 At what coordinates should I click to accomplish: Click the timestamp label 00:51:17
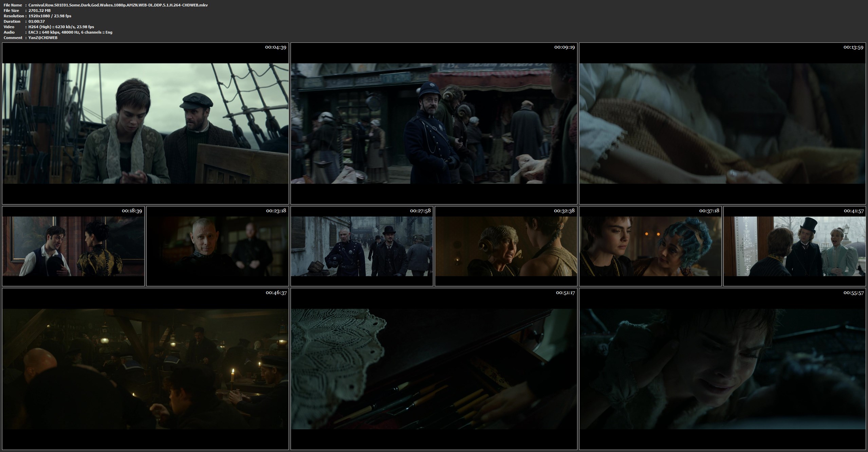coord(565,293)
